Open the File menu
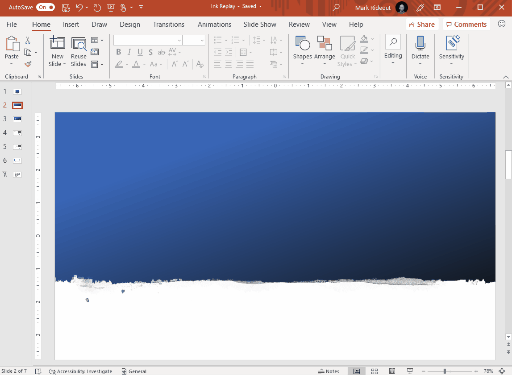Viewport: 512px width, 375px height. tap(12, 24)
